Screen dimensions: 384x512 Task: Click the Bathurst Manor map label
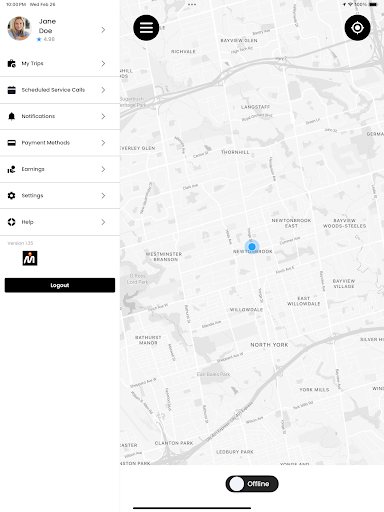point(148,340)
